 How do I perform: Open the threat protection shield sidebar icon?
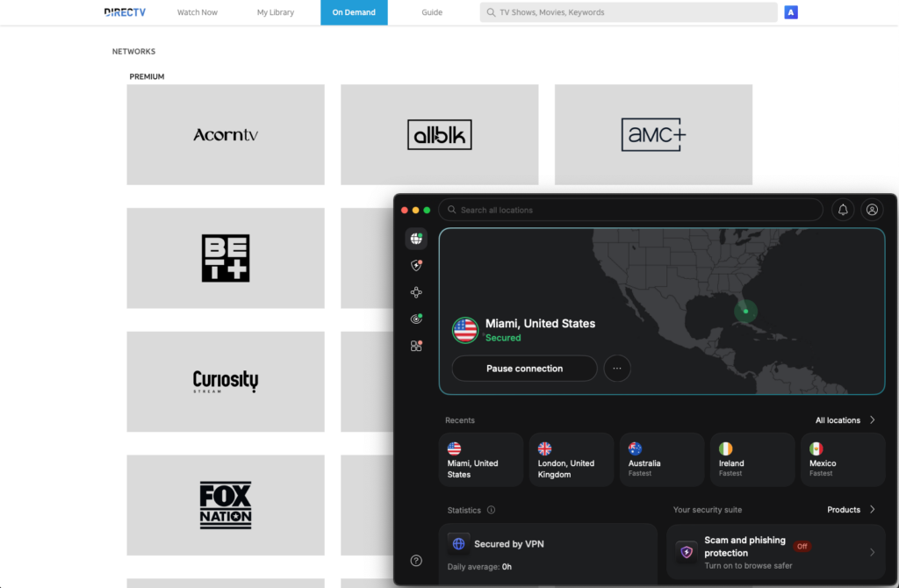pos(416,265)
